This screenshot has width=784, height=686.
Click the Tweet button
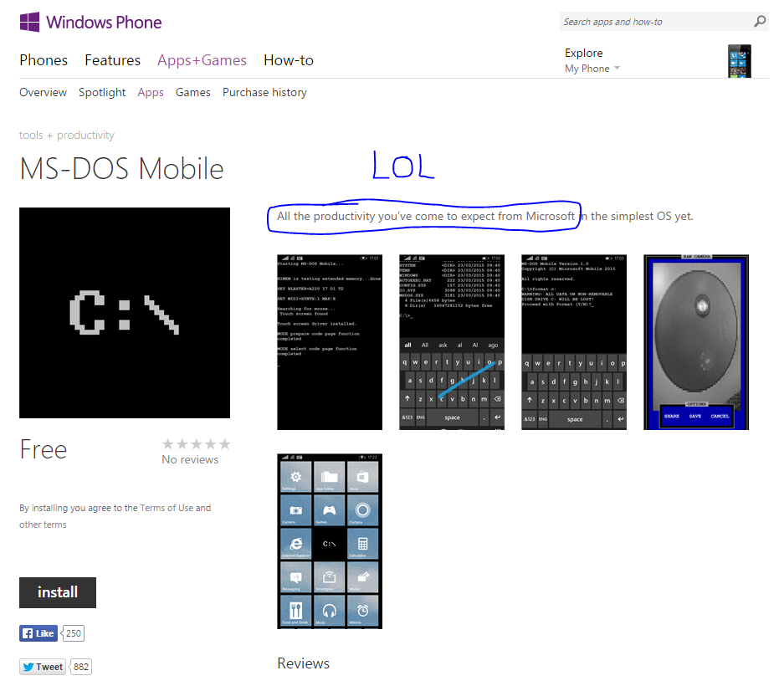(43, 667)
